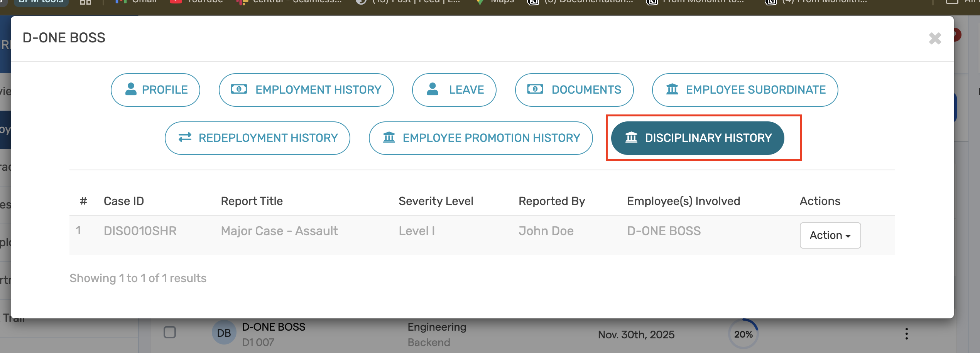This screenshot has width=980, height=353.
Task: Click the Reported By column header
Action: (x=552, y=201)
